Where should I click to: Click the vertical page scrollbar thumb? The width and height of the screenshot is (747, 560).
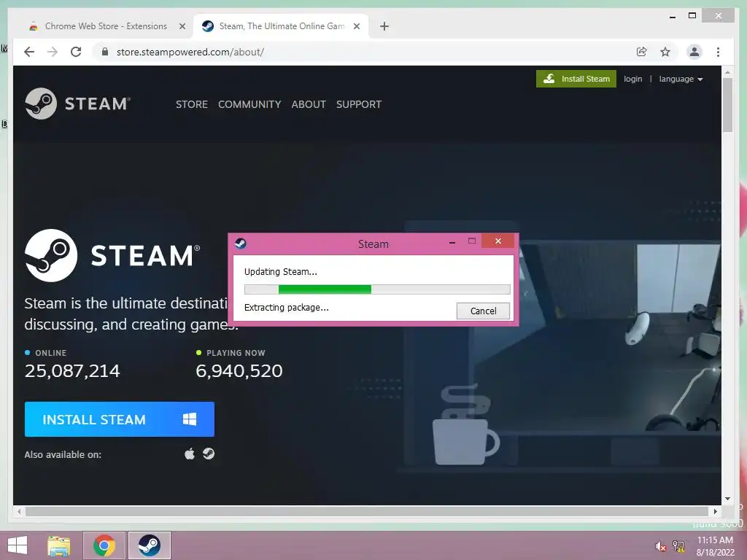coord(727,105)
